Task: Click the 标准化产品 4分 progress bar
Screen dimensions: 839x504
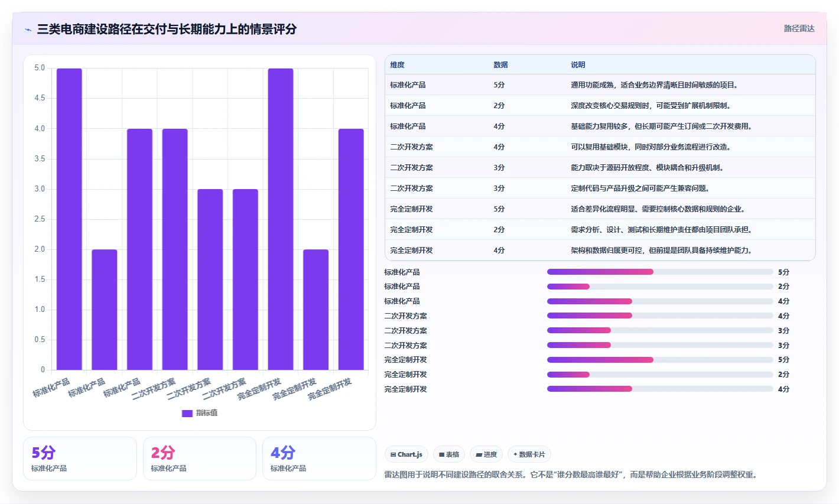Action: 660,301
